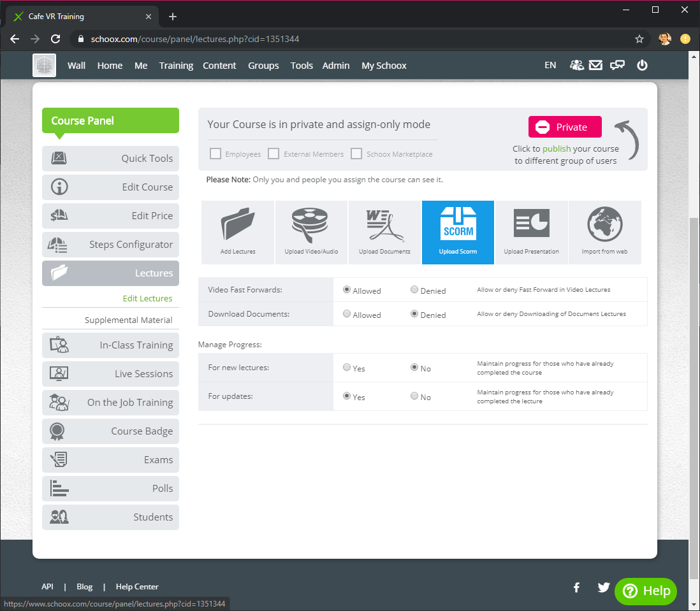The height and width of the screenshot is (611, 700).
Task: Click the Upload Presentation tile
Action: [x=531, y=233]
